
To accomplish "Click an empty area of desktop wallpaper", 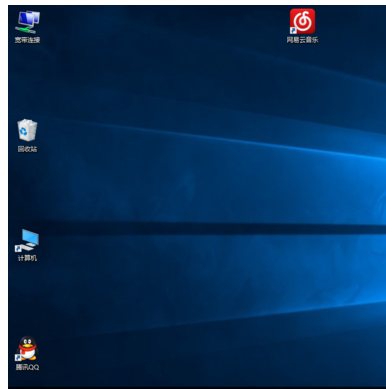I will pos(167,83).
